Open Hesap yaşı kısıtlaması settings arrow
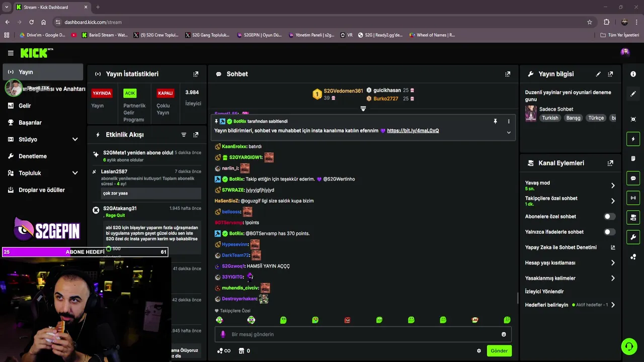Viewport: 644px width, 362px height. click(613, 263)
